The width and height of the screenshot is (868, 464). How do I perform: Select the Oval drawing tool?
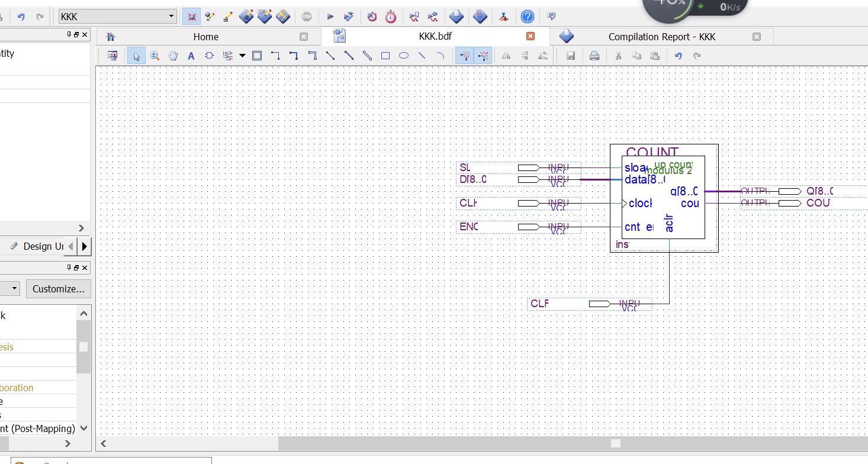404,56
